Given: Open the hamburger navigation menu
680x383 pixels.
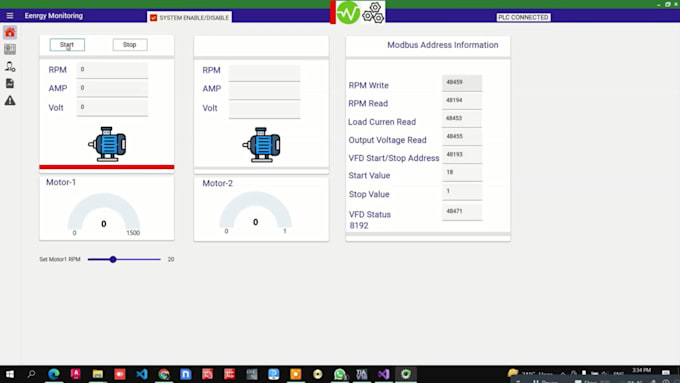Looking at the screenshot, I should coord(10,16).
